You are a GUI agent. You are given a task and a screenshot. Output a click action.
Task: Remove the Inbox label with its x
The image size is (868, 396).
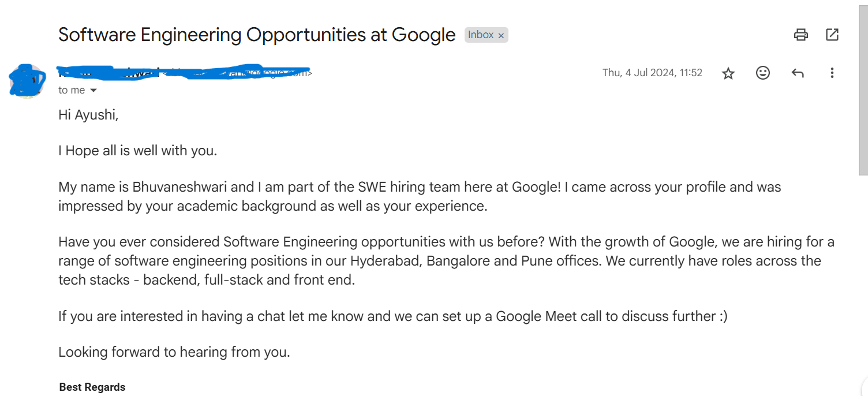point(501,35)
